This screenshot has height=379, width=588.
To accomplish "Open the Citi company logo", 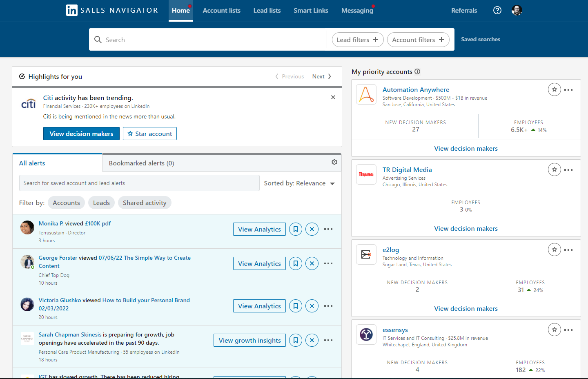I will tap(29, 104).
